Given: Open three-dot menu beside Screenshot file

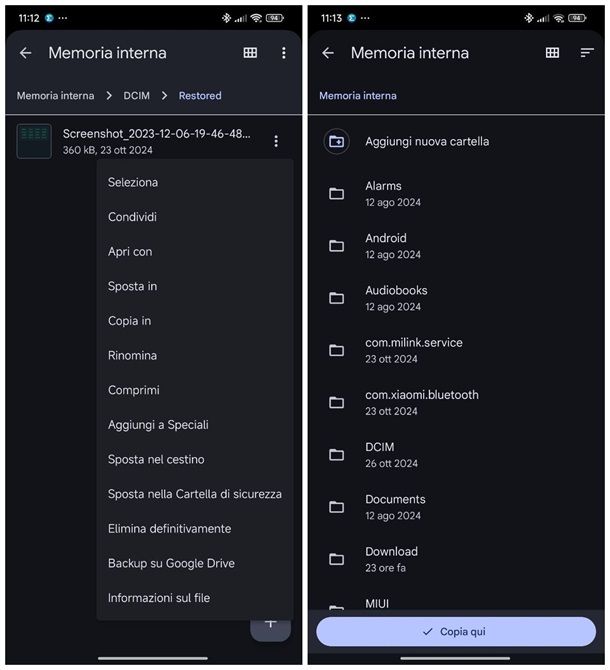Looking at the screenshot, I should tap(276, 141).
